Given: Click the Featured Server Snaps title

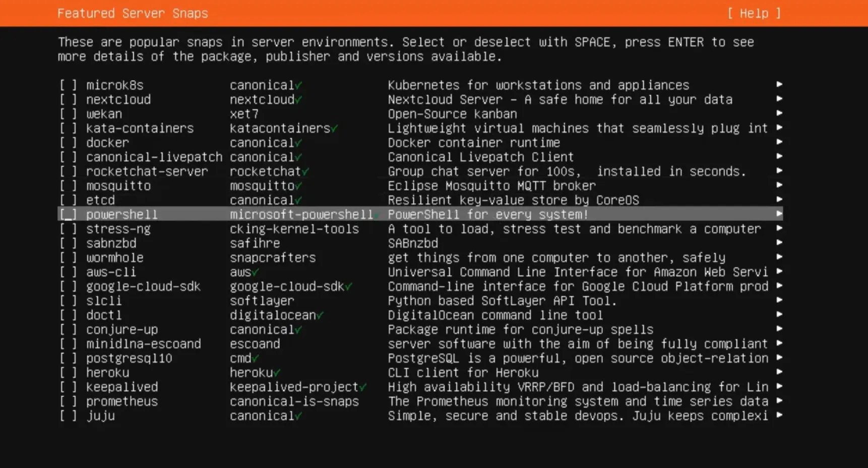Looking at the screenshot, I should [133, 14].
